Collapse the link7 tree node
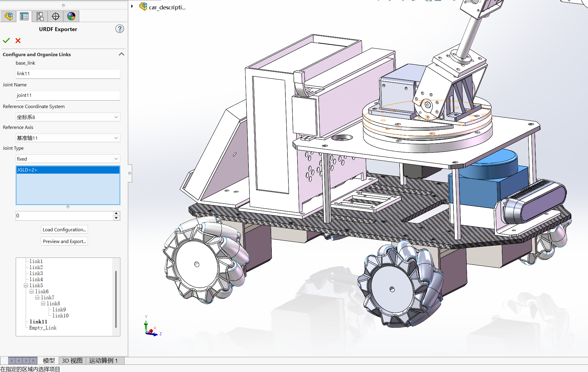 click(37, 297)
